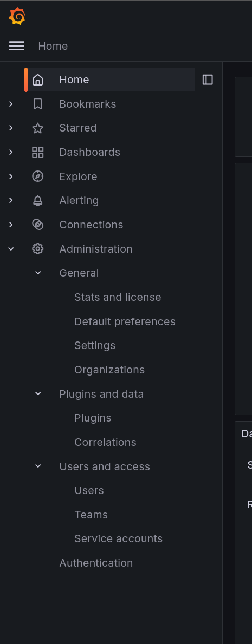Viewport: 252px width, 644px height.
Task: Click the Dashboards grid icon
Action: point(38,153)
